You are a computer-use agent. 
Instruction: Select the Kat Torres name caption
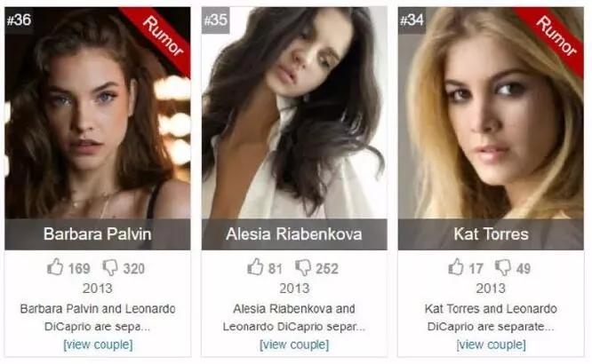(491, 234)
